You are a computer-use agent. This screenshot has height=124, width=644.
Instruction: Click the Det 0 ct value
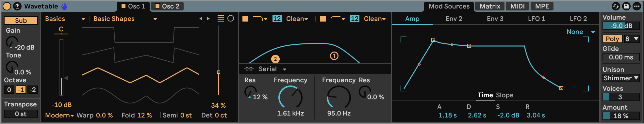click(221, 115)
